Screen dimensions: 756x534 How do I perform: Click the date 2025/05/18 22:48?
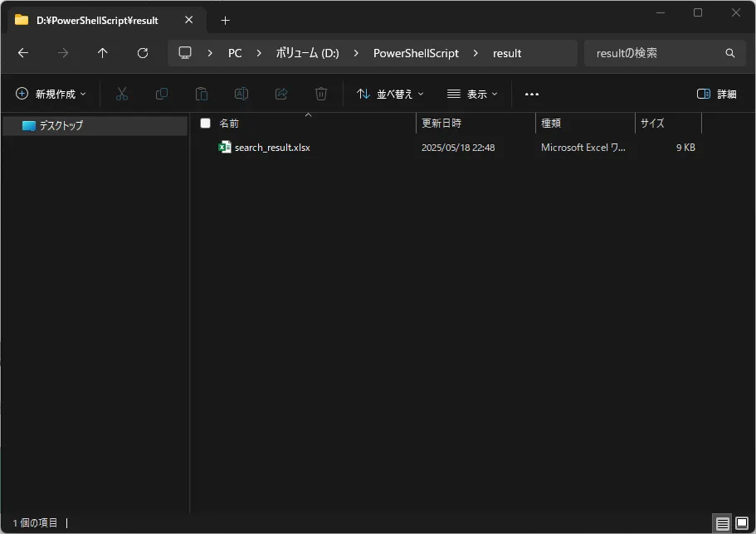(458, 148)
